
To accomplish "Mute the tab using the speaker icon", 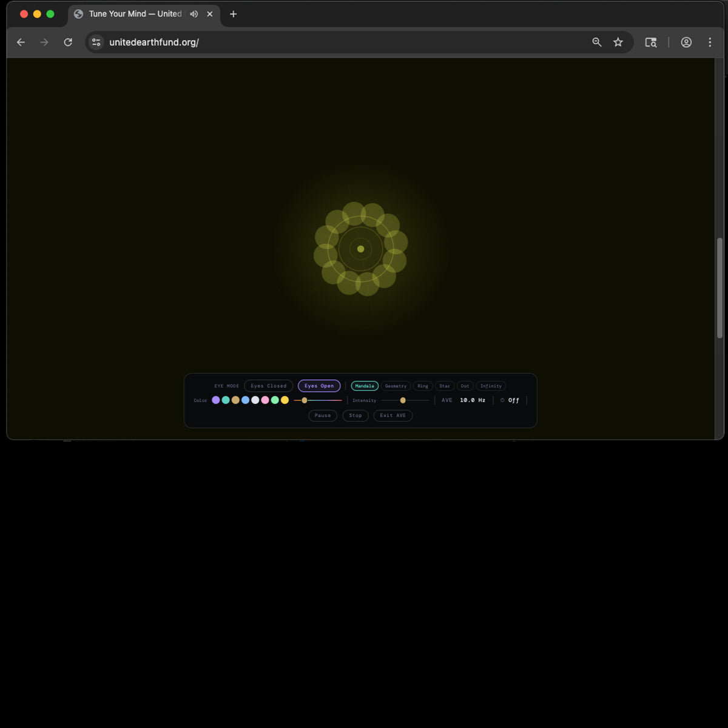I will click(x=194, y=14).
